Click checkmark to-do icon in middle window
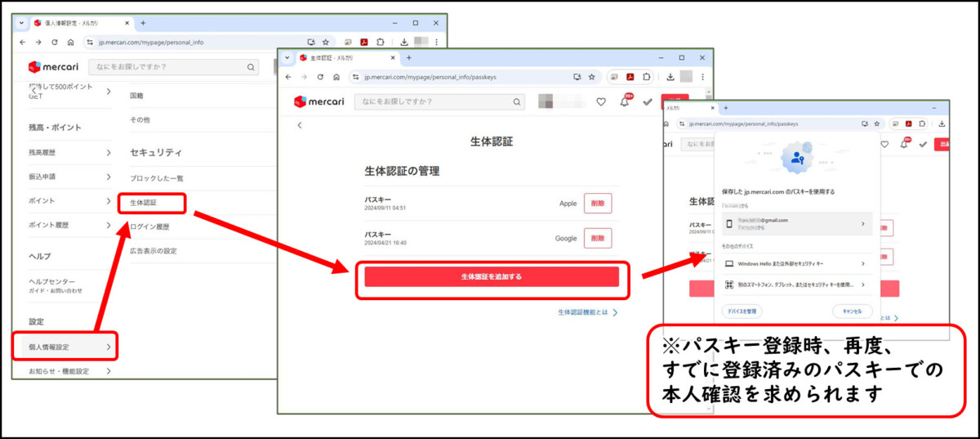Viewport: 980px width, 439px height. pos(648,102)
